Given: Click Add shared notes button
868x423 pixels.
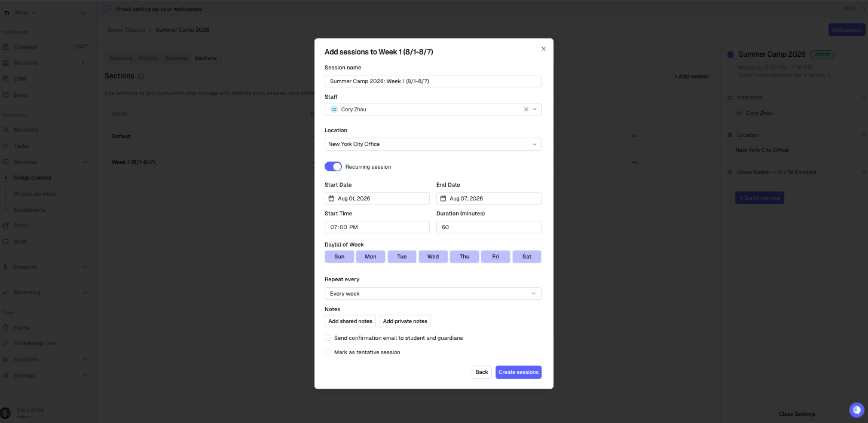Looking at the screenshot, I should tap(350, 321).
